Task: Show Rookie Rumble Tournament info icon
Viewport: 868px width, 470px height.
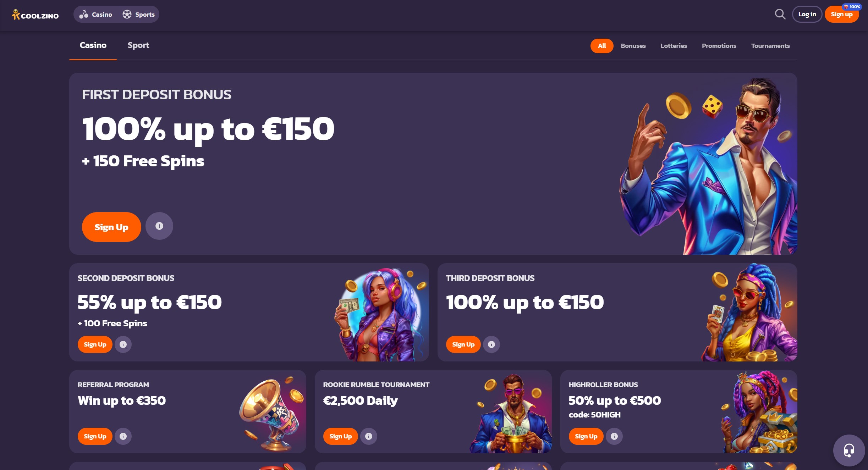Action: coord(369,436)
